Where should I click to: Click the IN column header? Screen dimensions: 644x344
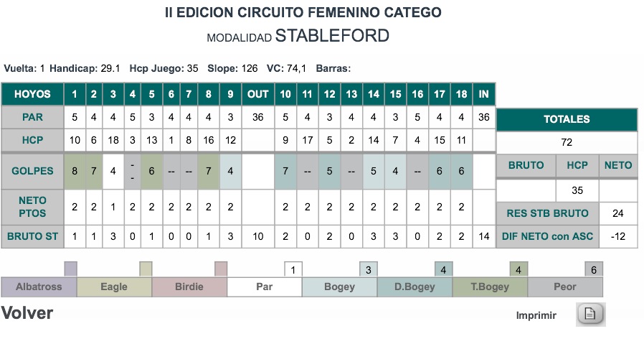(484, 94)
